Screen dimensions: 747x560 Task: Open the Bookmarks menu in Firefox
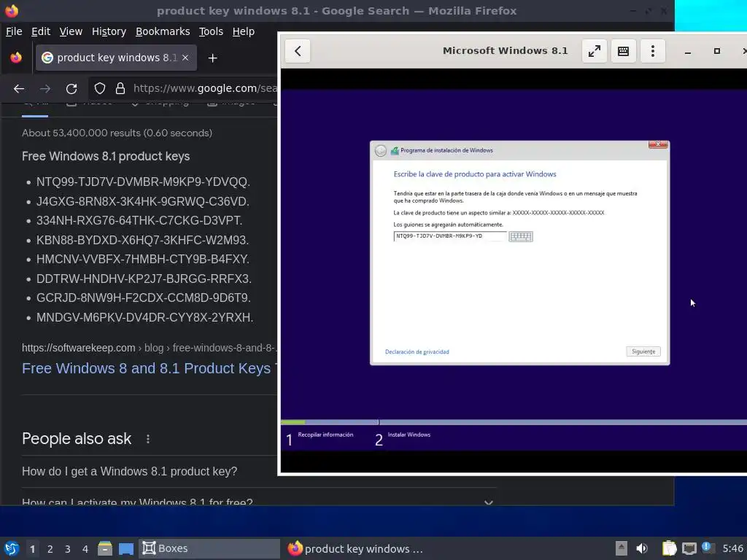[163, 31]
